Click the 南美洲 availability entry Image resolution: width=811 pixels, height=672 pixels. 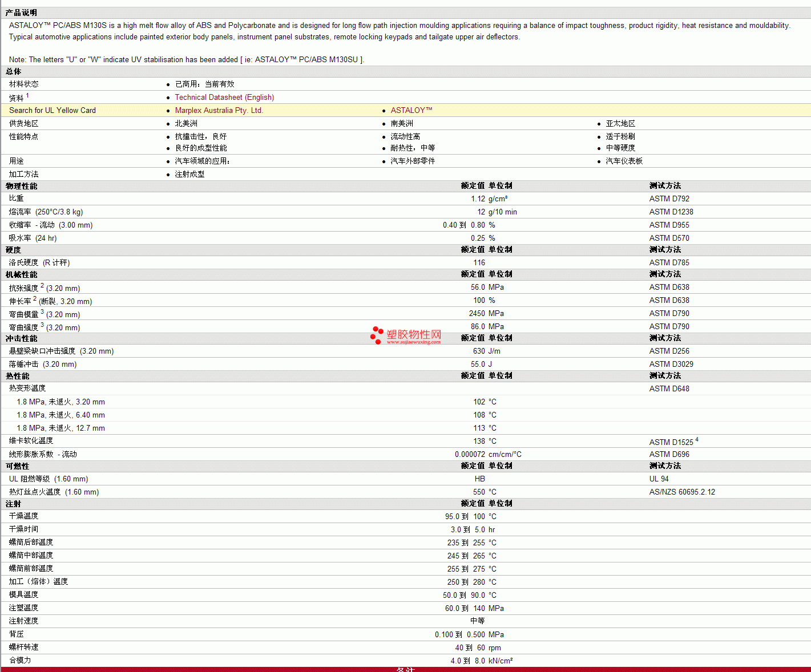pos(402,124)
